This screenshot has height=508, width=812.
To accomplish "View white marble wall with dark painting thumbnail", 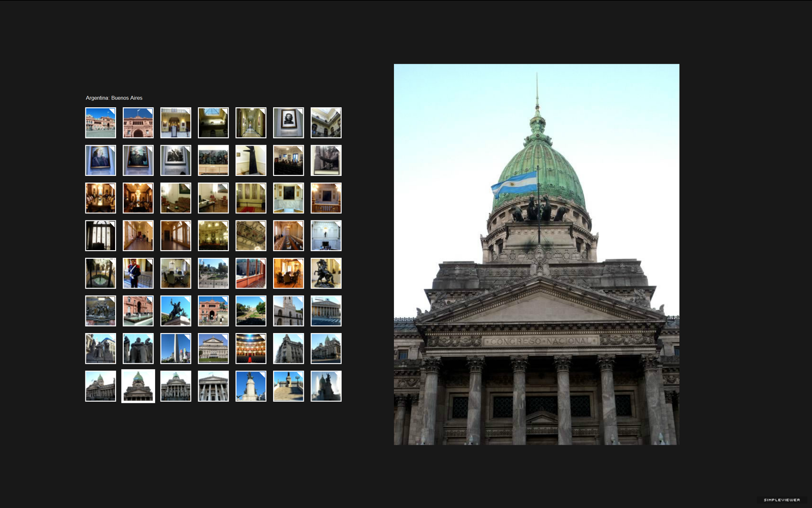I will [x=289, y=198].
